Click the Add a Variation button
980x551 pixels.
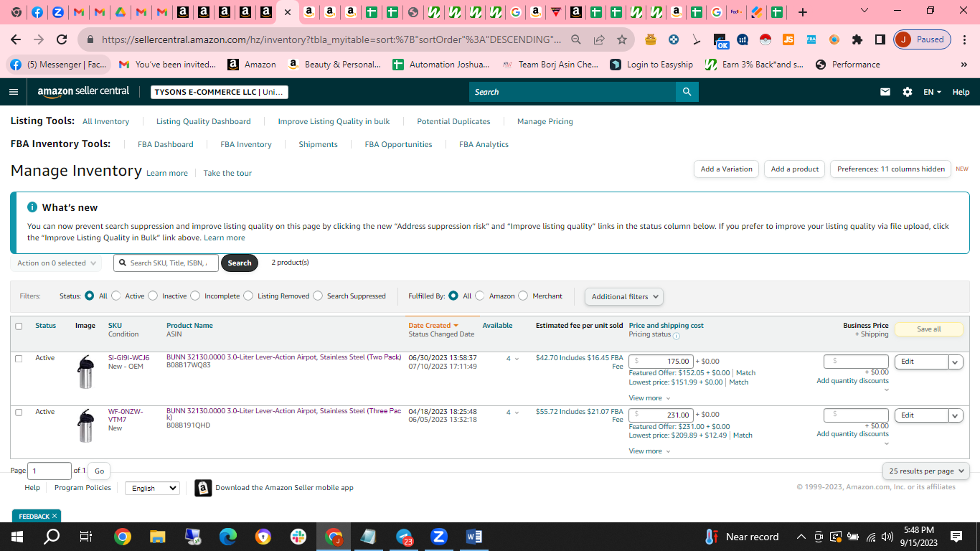[727, 169]
